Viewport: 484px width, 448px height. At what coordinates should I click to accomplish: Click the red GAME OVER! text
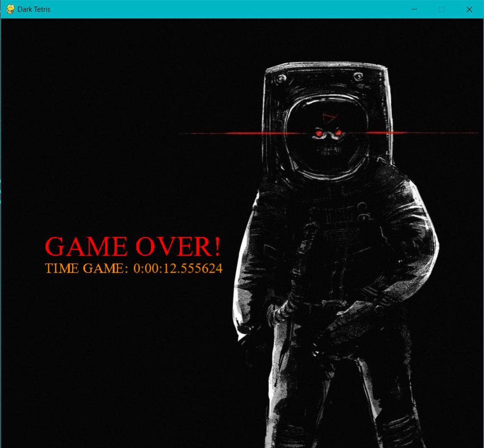(133, 246)
